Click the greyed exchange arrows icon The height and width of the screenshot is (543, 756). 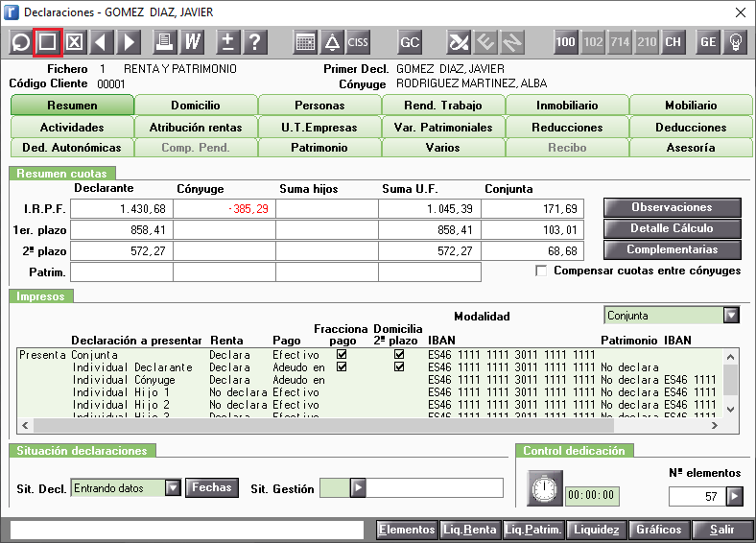(512, 42)
